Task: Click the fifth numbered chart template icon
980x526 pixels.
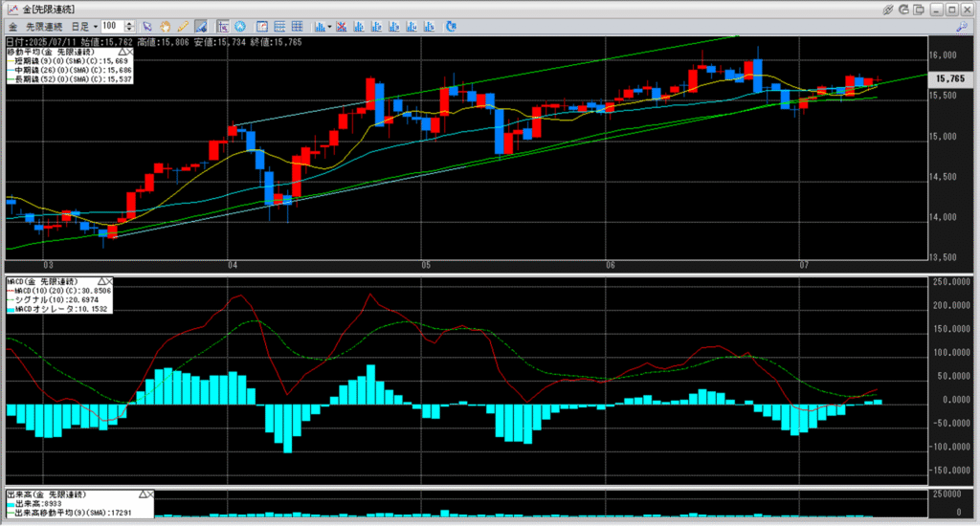Action: [x=429, y=26]
